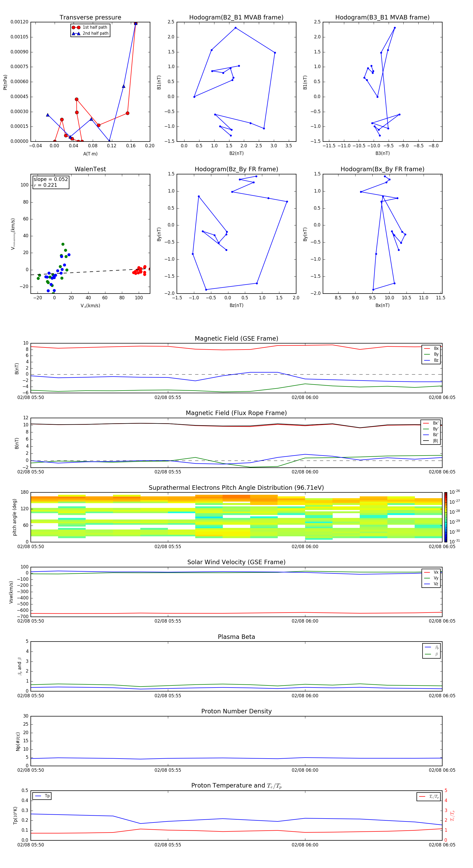Select the "1st half path" legend entry
Viewport: 473px width, 868px height.
(x=90, y=27)
